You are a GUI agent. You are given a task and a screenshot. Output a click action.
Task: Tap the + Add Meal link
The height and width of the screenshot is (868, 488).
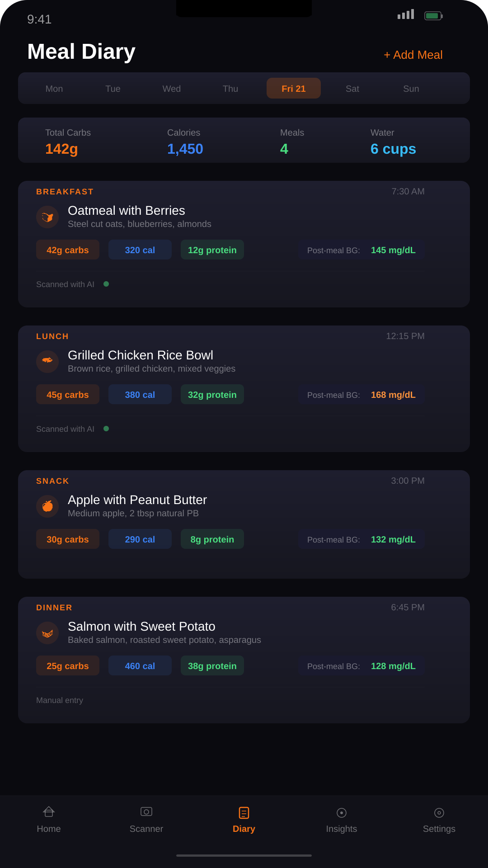(413, 55)
